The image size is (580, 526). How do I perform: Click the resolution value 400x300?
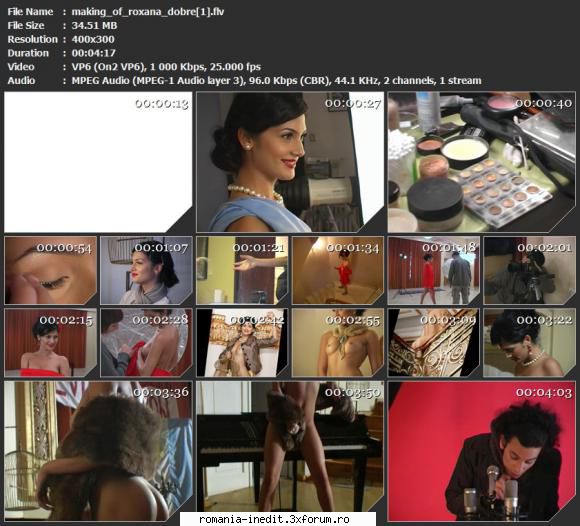[93, 39]
